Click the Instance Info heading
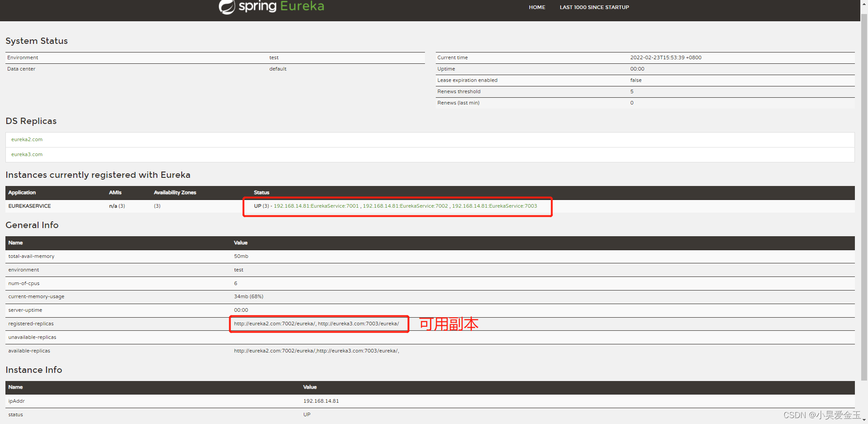 [x=34, y=370]
